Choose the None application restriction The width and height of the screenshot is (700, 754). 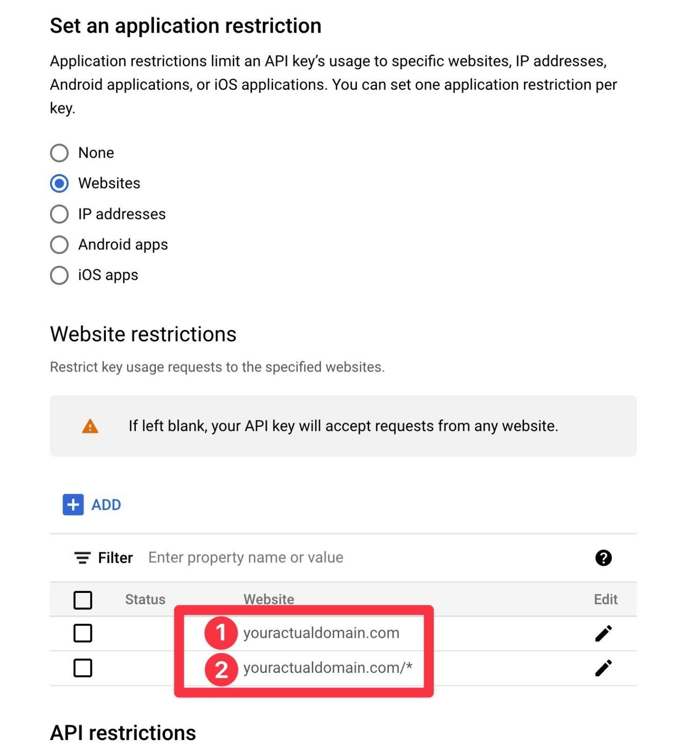coord(59,152)
